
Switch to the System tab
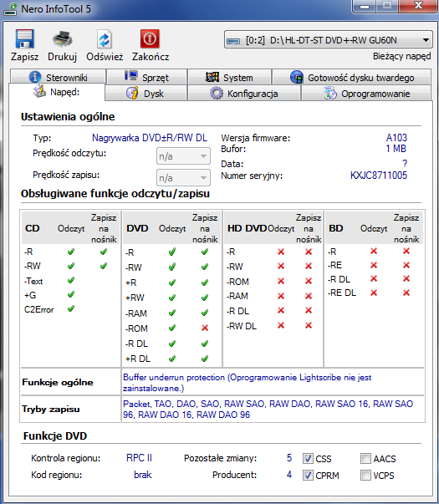229,77
